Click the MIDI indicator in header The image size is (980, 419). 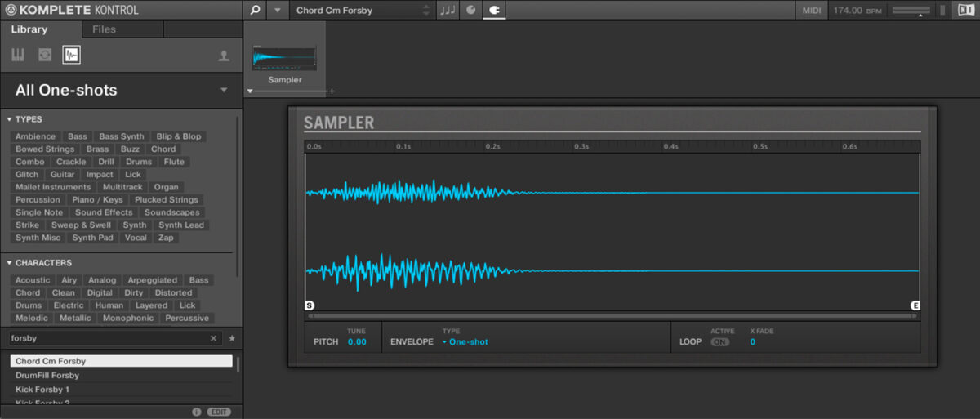tap(812, 10)
